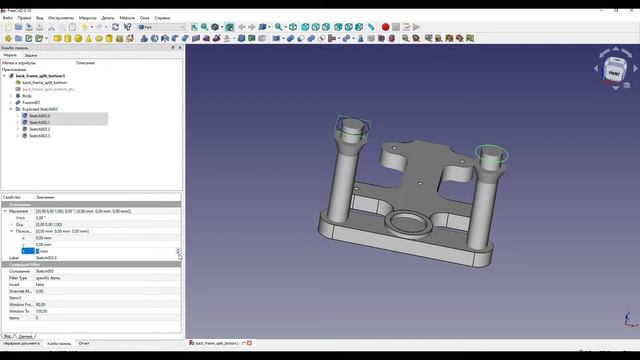This screenshot has width=640, height=360.
Task: Switch to the Модель tab
Action: (10, 55)
